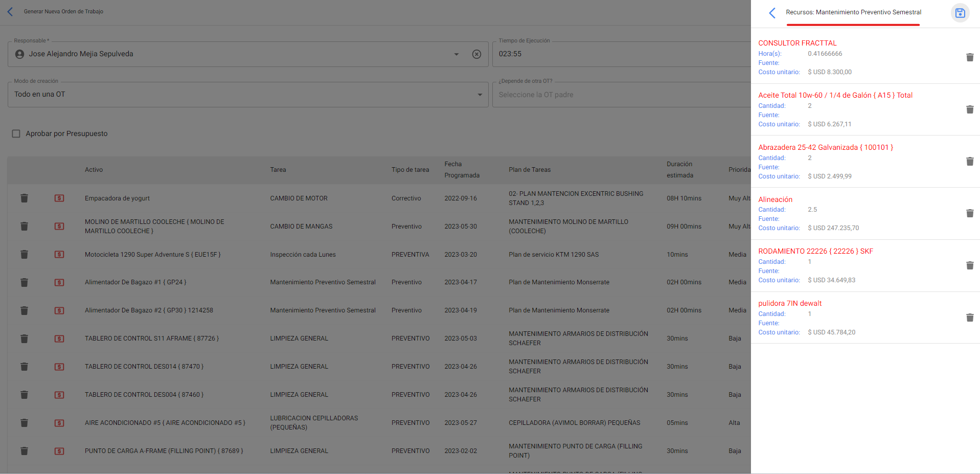Clear the Responsable field selection
The height and width of the screenshot is (474, 980).
click(x=476, y=54)
